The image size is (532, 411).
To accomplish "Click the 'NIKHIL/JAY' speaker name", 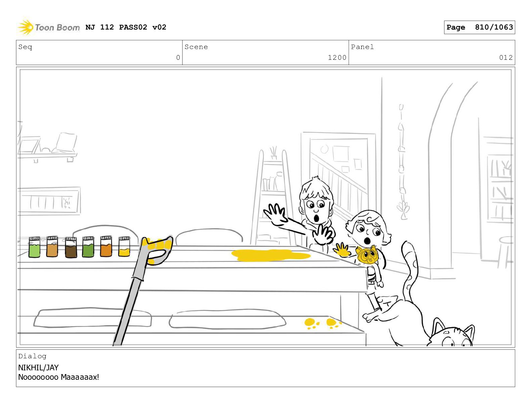I will [38, 368].
